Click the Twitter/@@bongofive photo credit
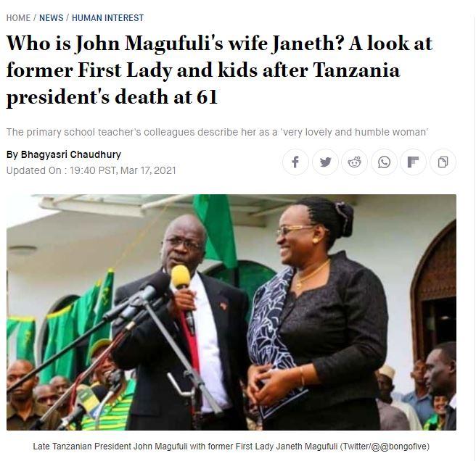Viewport: 476px width, 461px height. click(x=385, y=447)
